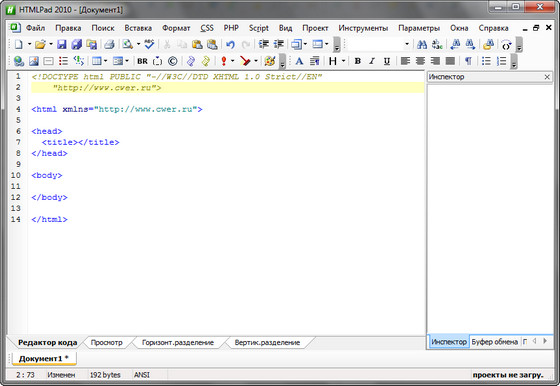Expand the New document dropdown arrow
This screenshot has width=560, height=386.
click(29, 44)
